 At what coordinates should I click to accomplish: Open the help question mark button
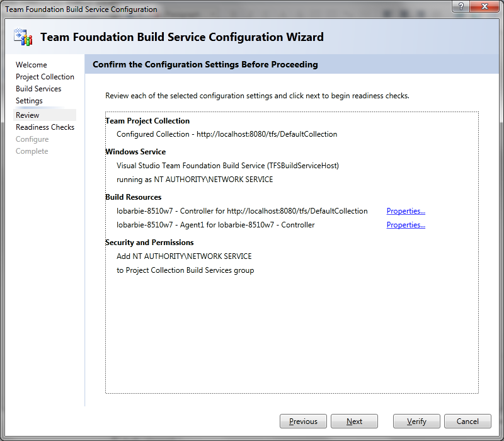[x=461, y=6]
